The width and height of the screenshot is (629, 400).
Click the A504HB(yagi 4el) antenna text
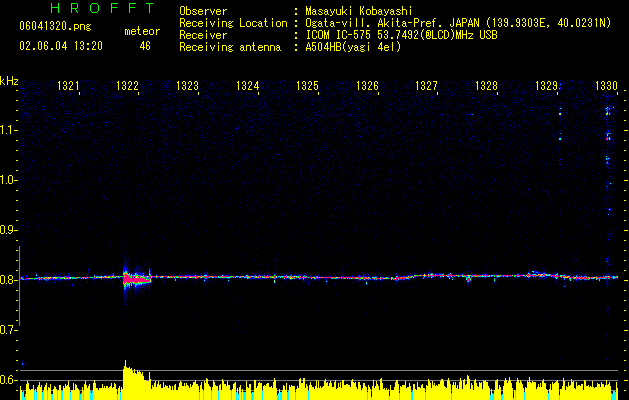(x=353, y=47)
